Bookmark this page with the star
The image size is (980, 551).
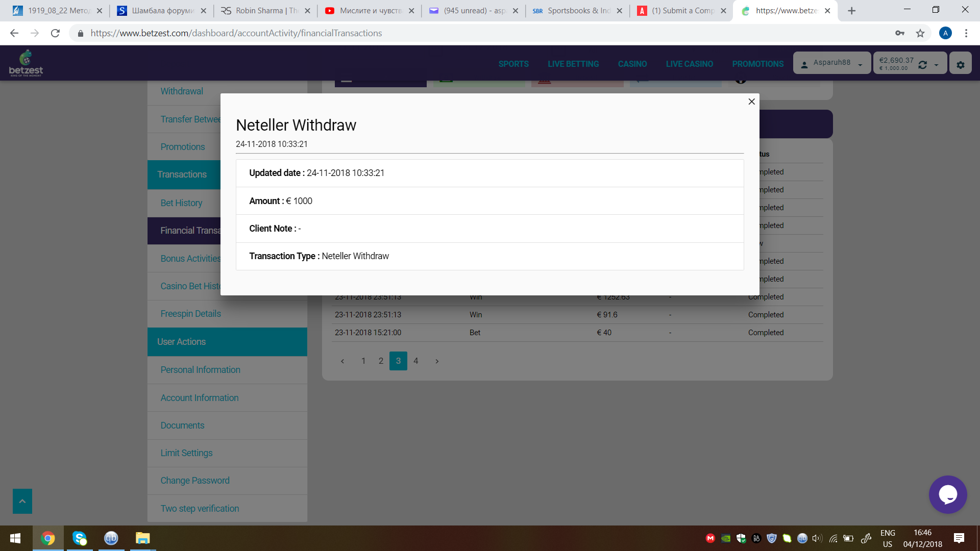click(920, 33)
